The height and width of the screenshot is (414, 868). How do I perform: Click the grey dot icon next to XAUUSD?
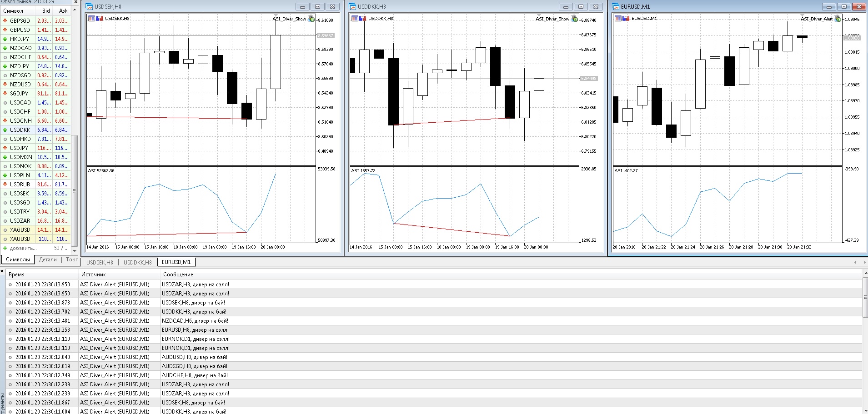5,239
